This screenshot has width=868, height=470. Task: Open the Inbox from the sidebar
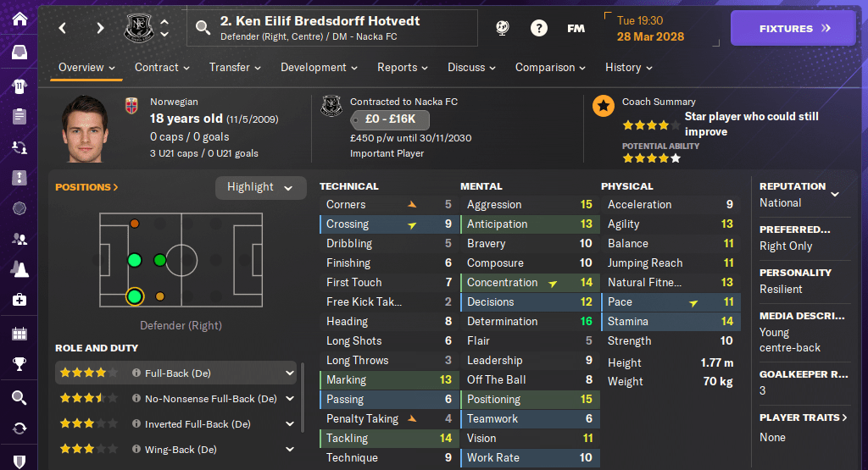tap(19, 53)
